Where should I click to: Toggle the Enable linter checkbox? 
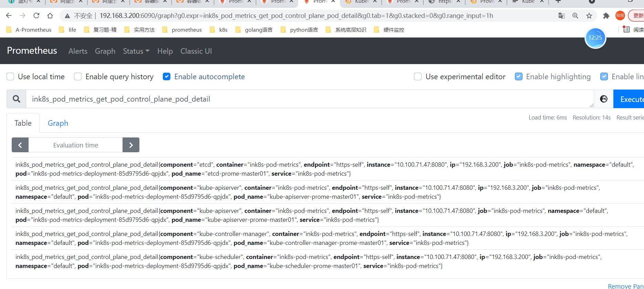[604, 76]
